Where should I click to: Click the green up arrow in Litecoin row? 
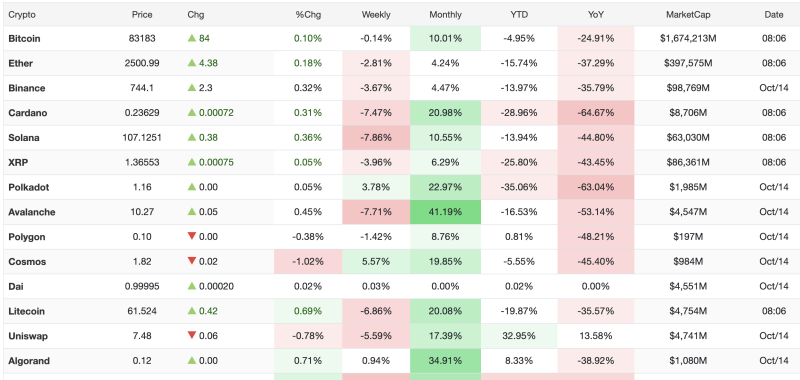[192, 311]
